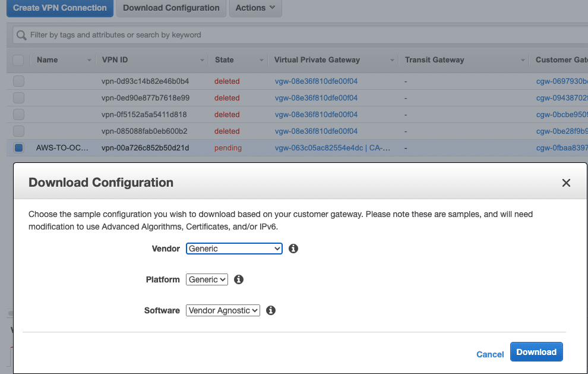Viewport: 588px width, 374px height.
Task: Uncheck the AWS-TO-OC... VPN row checkbox
Action: [18, 148]
